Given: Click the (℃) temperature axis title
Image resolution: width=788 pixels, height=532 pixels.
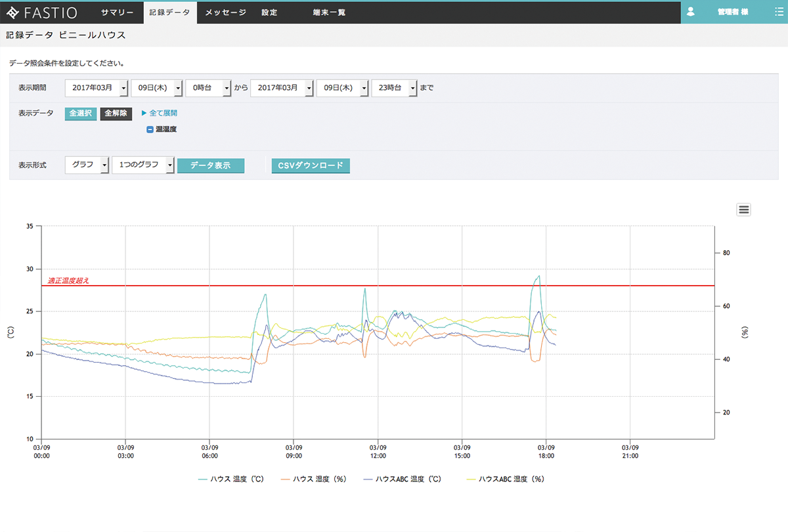Looking at the screenshot, I should click(x=11, y=332).
